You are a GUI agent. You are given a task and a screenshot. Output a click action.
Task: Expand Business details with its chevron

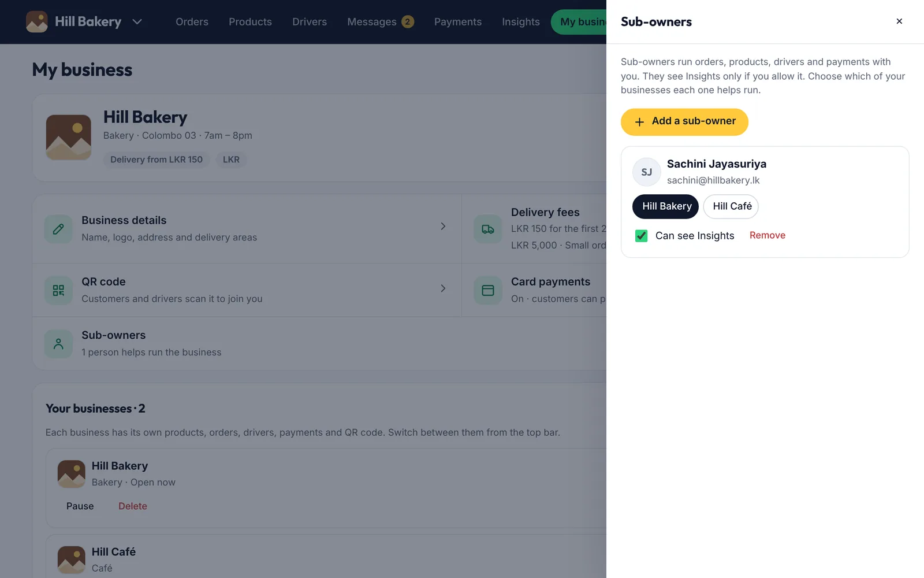pos(443,227)
